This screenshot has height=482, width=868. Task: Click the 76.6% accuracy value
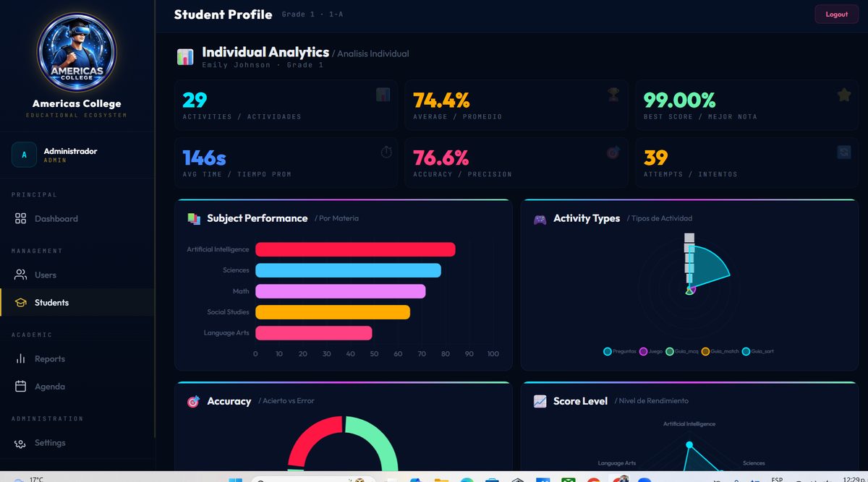[x=441, y=158]
